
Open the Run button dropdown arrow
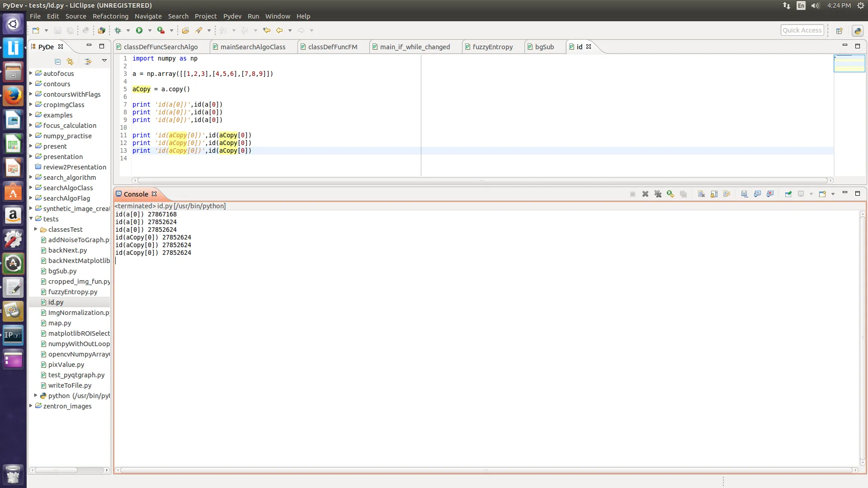pyautogui.click(x=150, y=30)
